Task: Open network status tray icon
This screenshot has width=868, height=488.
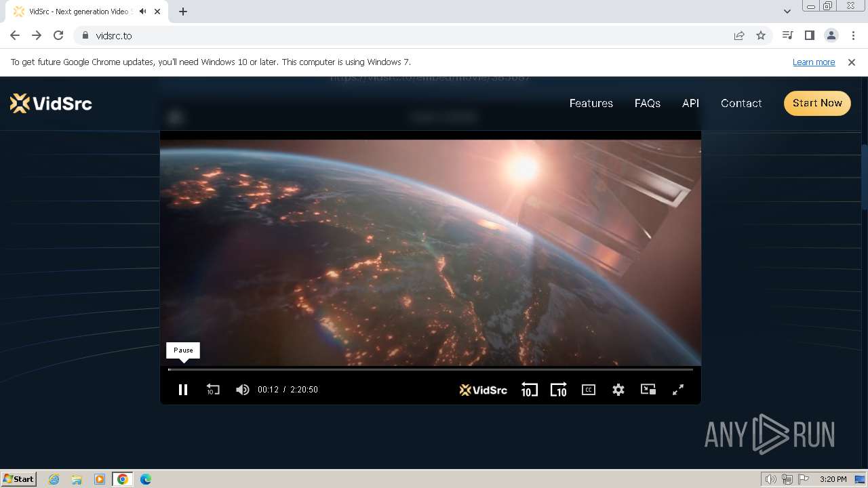Action: pyautogui.click(x=787, y=479)
